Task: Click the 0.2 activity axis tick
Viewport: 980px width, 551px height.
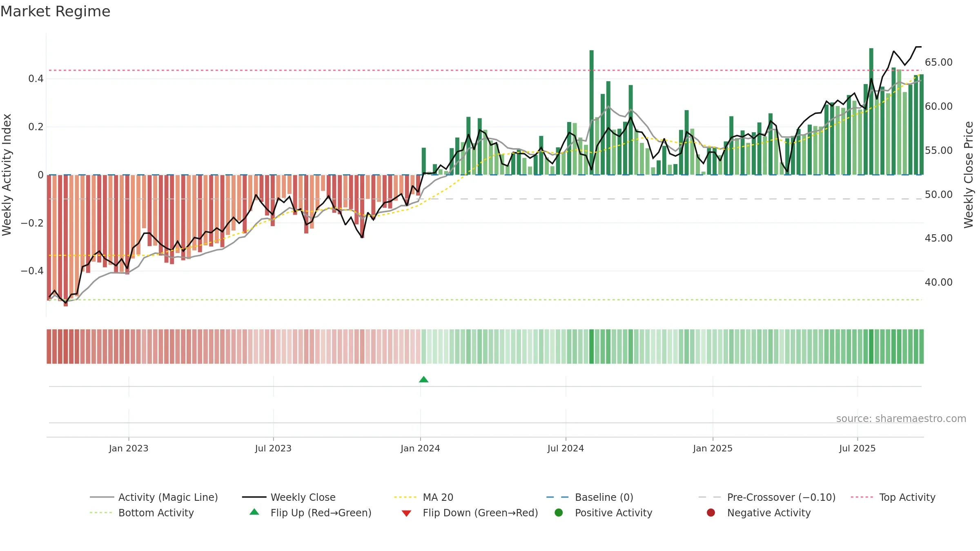Action: pyautogui.click(x=36, y=127)
